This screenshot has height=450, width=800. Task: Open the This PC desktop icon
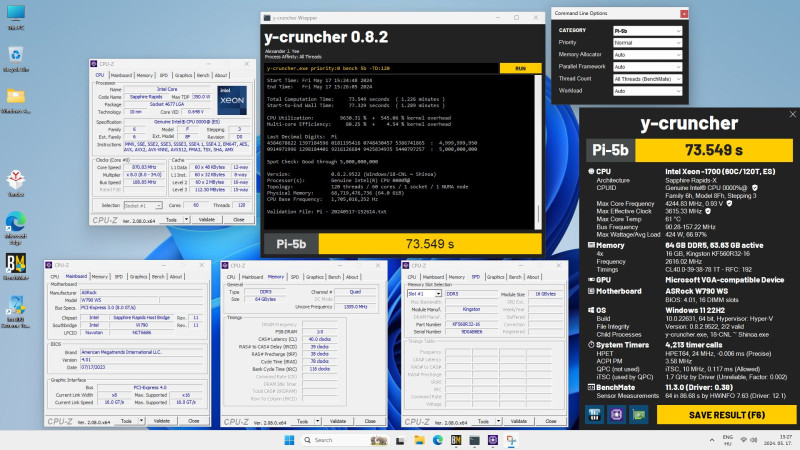click(x=16, y=16)
